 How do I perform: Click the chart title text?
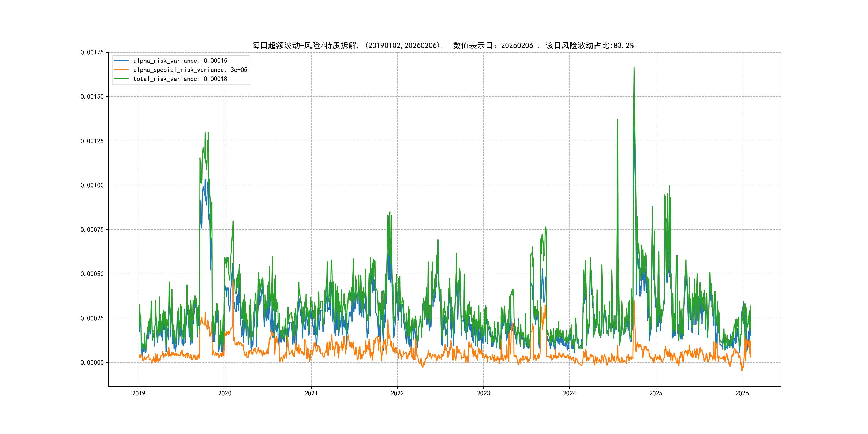pos(442,46)
